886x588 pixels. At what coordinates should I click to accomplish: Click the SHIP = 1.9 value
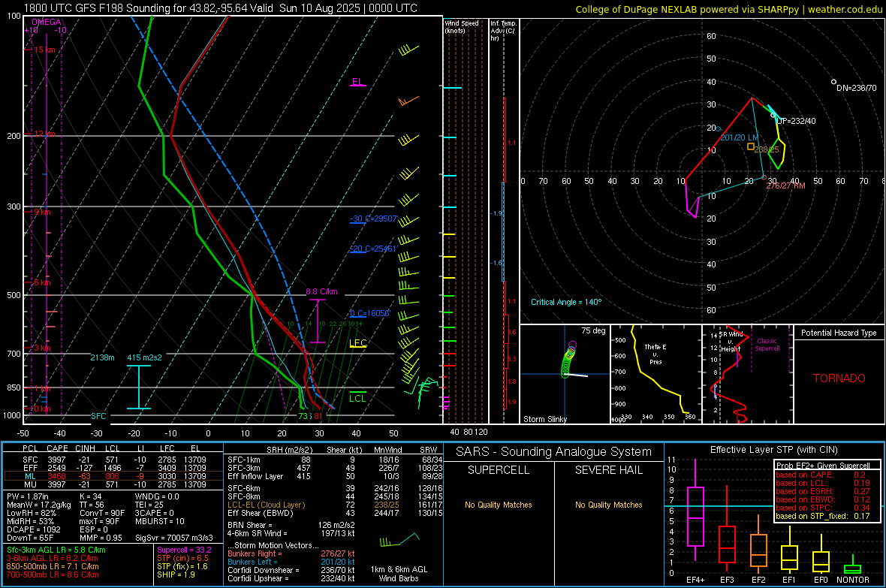[x=176, y=574]
